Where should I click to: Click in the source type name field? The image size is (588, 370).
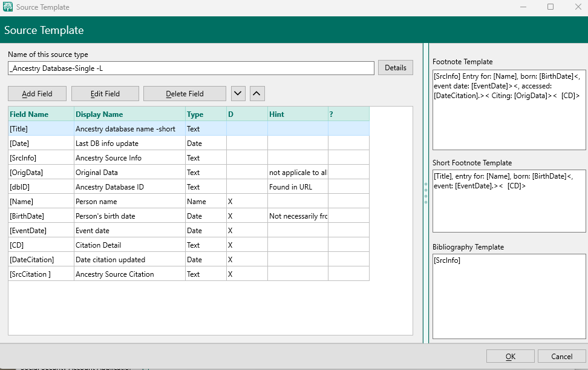(191, 68)
